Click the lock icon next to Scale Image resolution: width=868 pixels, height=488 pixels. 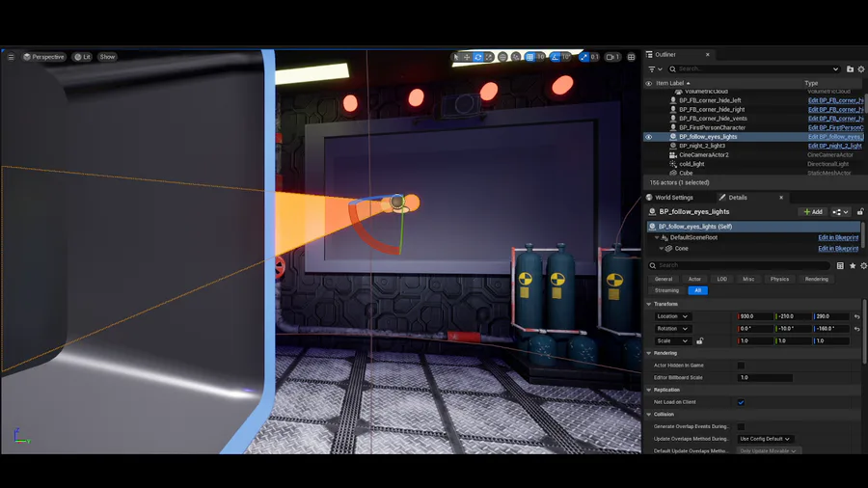[x=700, y=340]
